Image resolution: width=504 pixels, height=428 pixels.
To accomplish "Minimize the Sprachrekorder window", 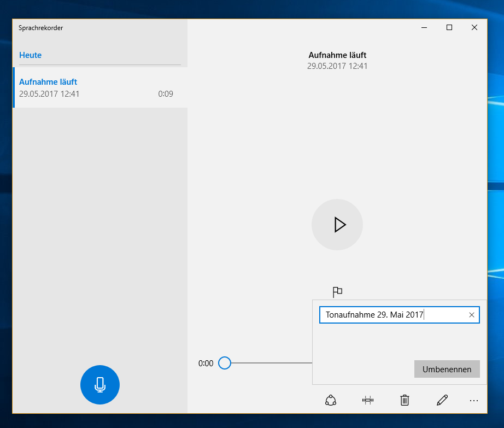I will point(424,27).
